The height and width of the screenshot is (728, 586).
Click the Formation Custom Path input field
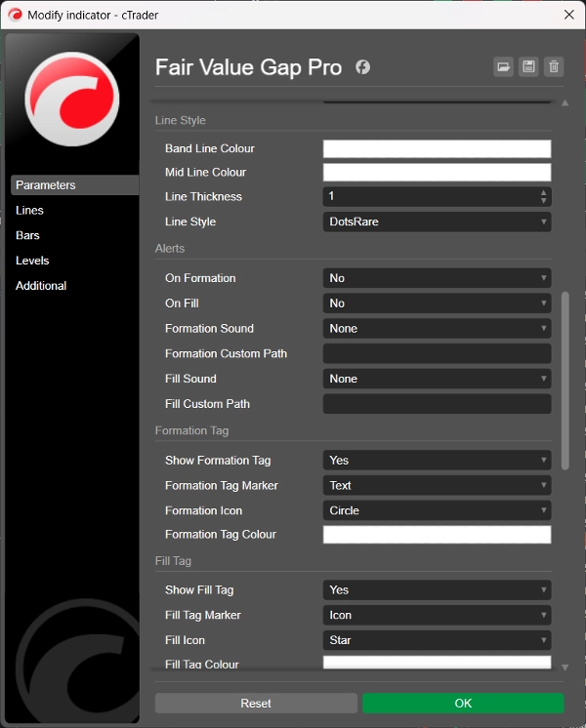point(437,353)
